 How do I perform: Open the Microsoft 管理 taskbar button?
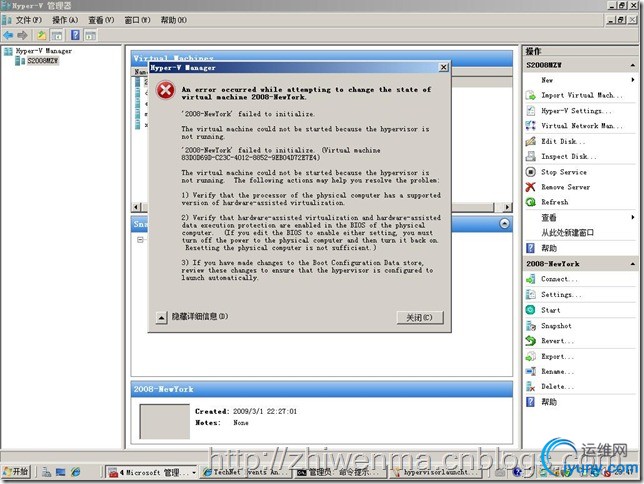(152, 472)
